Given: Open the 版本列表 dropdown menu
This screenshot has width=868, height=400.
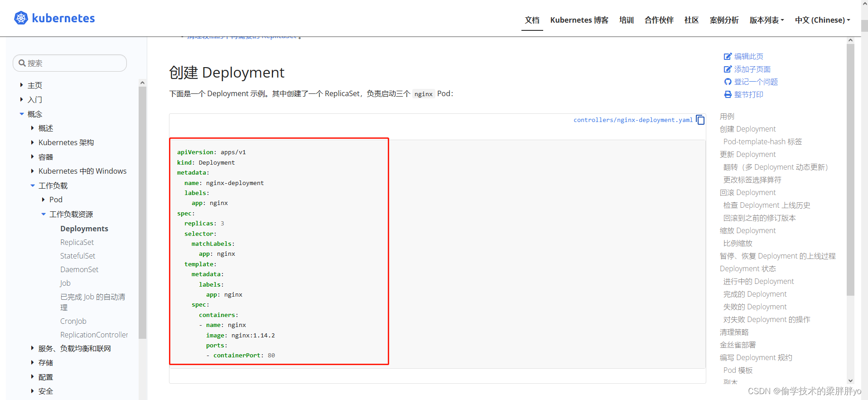Looking at the screenshot, I should (767, 20).
